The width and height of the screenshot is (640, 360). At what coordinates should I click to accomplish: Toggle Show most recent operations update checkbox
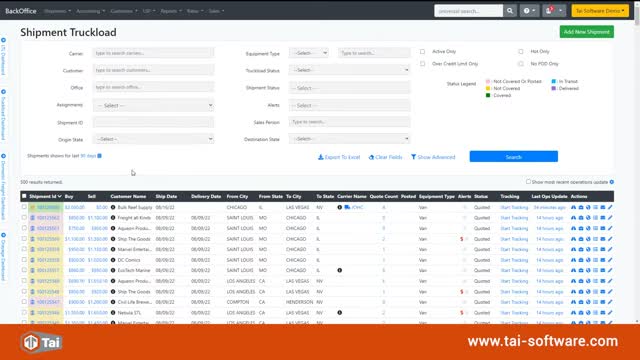(528, 182)
